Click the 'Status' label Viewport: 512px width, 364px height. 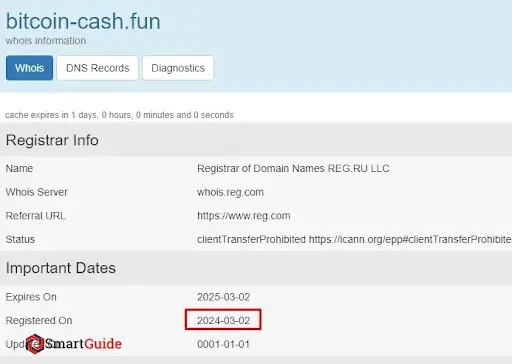20,239
